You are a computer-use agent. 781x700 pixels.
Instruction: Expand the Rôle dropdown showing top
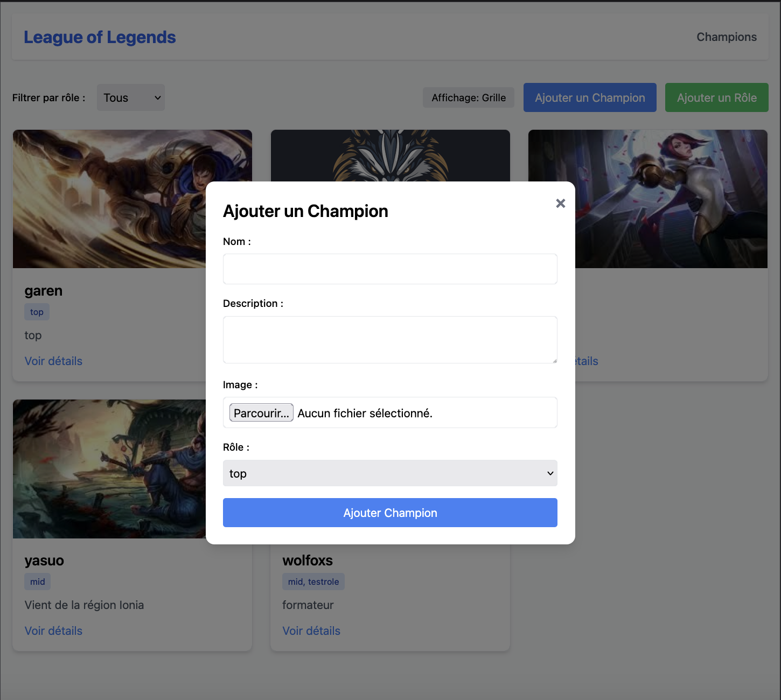390,473
